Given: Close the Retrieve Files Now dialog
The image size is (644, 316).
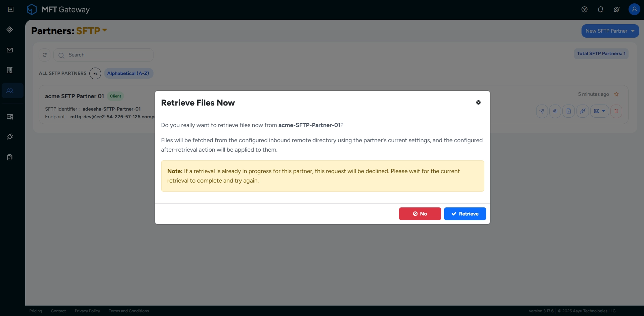Looking at the screenshot, I should [x=478, y=103].
